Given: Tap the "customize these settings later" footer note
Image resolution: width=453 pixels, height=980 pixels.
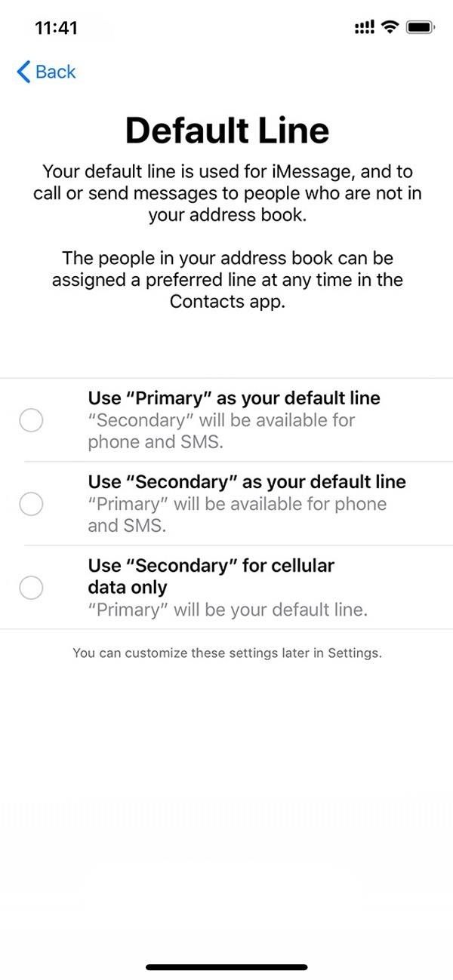Looking at the screenshot, I should (226, 653).
